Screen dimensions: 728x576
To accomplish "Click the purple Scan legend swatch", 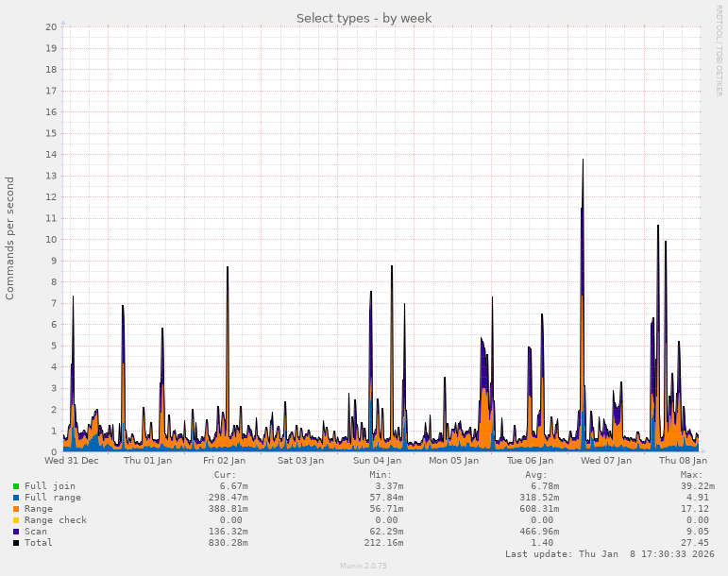I will pyautogui.click(x=16, y=532).
